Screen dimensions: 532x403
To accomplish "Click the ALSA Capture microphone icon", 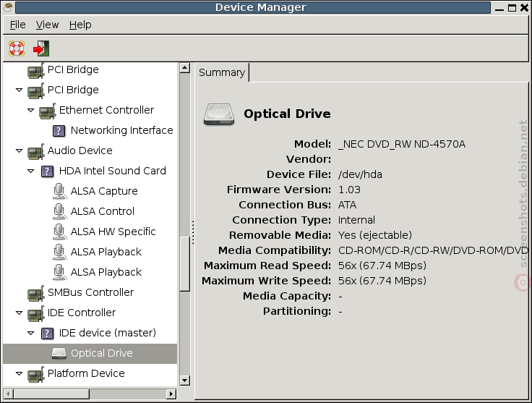I will click(x=59, y=191).
